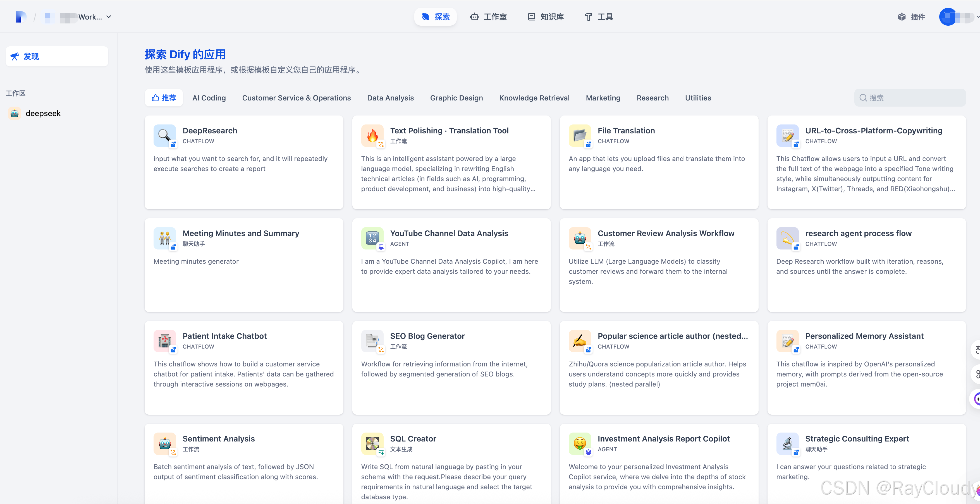
Task: Expand the workspace selector chevron
Action: click(109, 17)
